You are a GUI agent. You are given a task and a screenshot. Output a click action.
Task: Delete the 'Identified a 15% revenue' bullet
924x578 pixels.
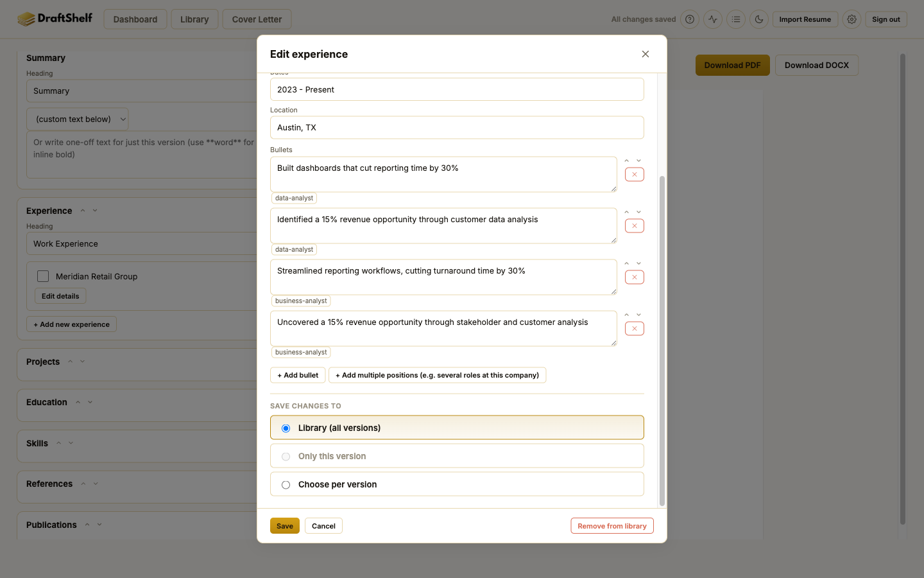[x=635, y=226]
